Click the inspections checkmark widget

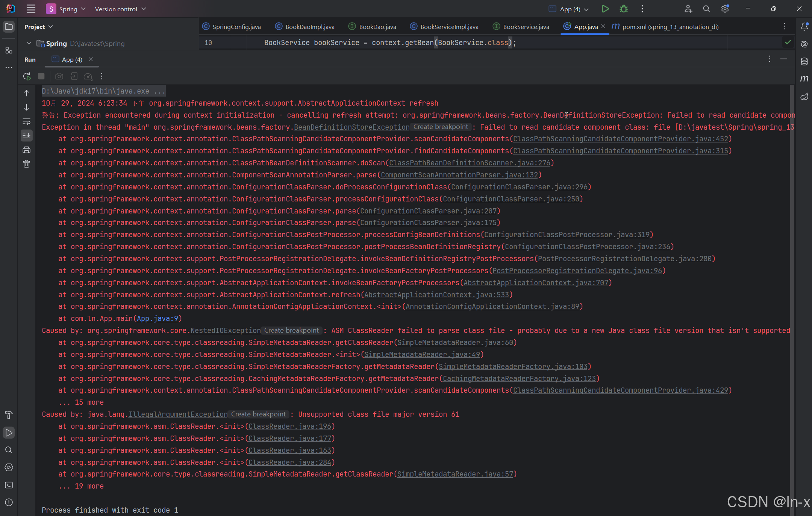[x=788, y=42]
